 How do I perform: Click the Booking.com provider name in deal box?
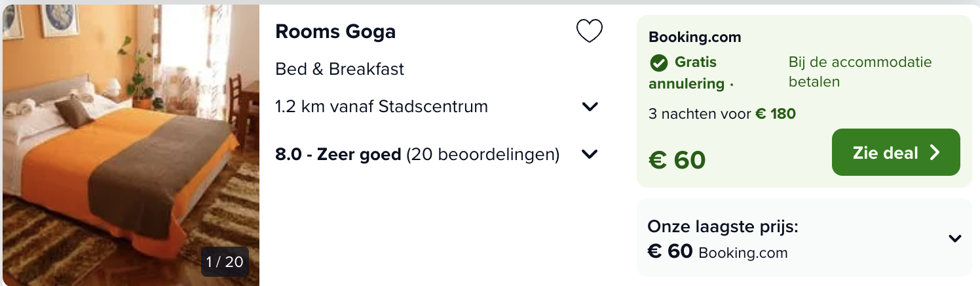[x=694, y=37]
